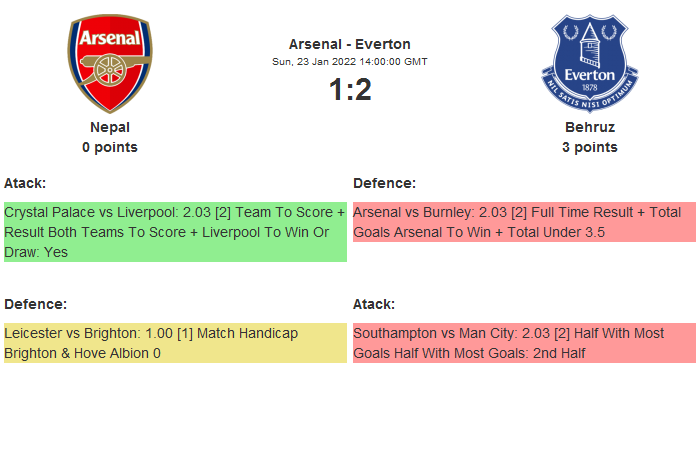Screen dimensions: 700x460
Task: Click Defence heading above Arsenal vs Burnley bet
Action: 384,183
